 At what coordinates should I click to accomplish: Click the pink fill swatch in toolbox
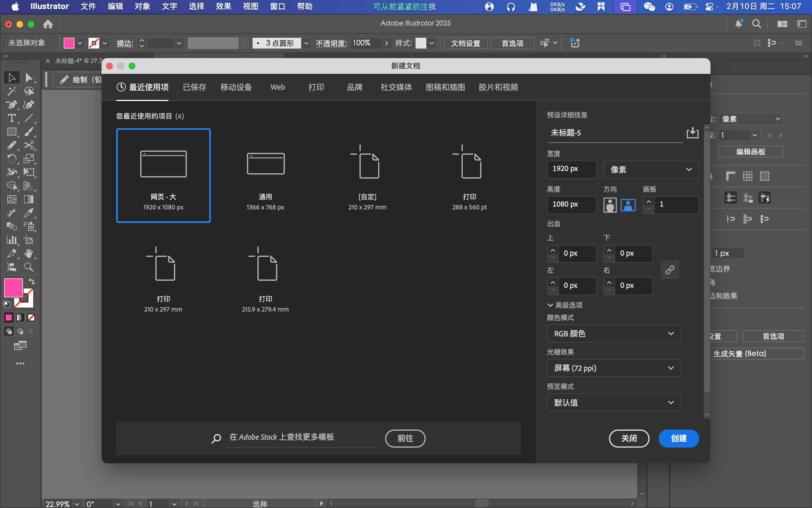coord(14,288)
